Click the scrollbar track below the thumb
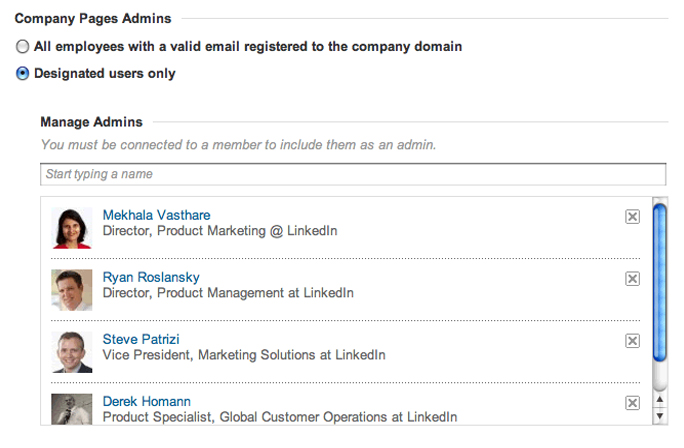This screenshot has height=448, width=684. tap(660, 376)
